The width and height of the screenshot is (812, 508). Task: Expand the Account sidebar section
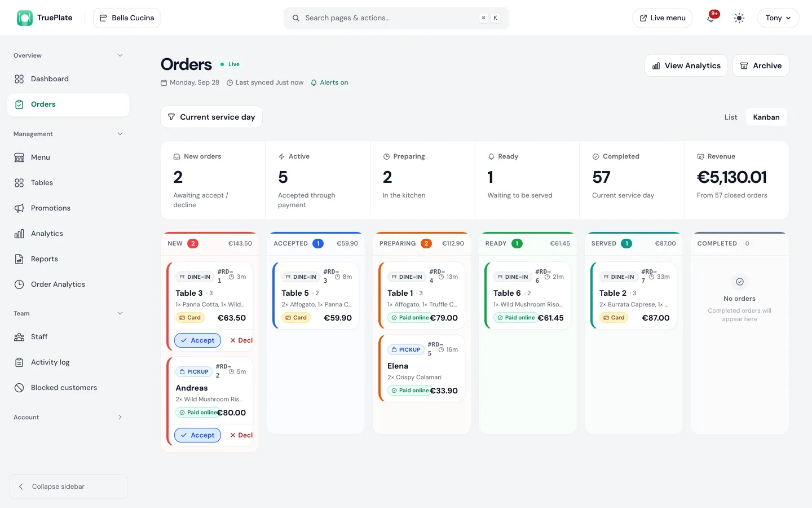pyautogui.click(x=120, y=417)
